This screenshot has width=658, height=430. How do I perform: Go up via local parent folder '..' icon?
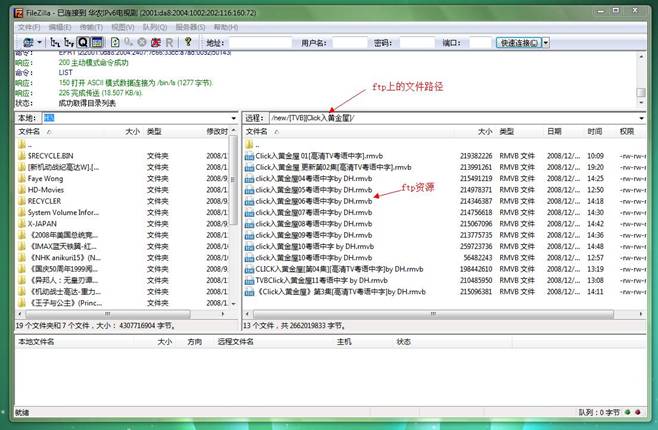point(22,144)
